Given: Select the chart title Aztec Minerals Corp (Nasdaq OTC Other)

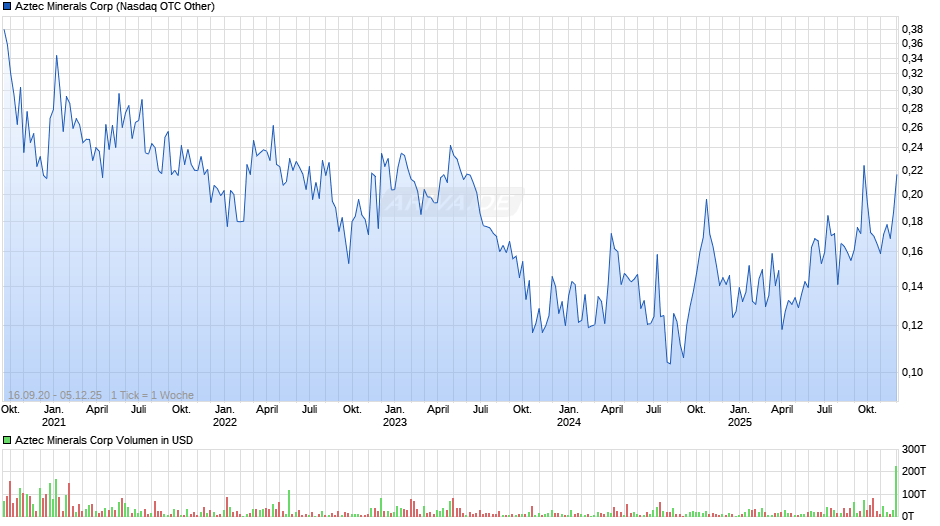Looking at the screenshot, I should [115, 7].
